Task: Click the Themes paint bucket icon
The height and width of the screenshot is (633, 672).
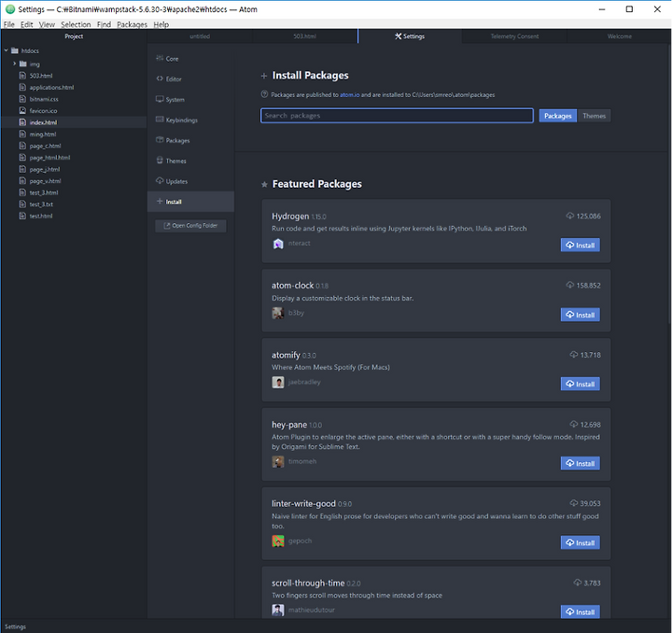Action: click(160, 161)
